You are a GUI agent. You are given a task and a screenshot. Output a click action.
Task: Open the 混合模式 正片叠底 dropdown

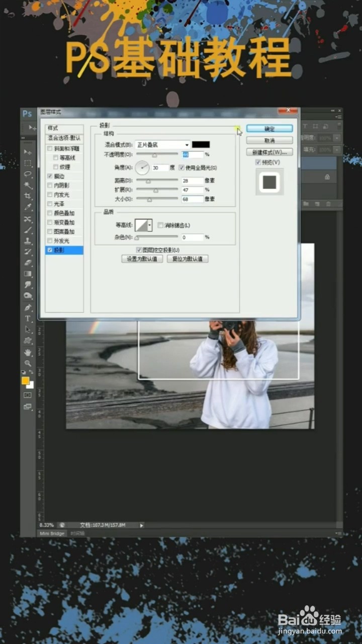tap(163, 145)
